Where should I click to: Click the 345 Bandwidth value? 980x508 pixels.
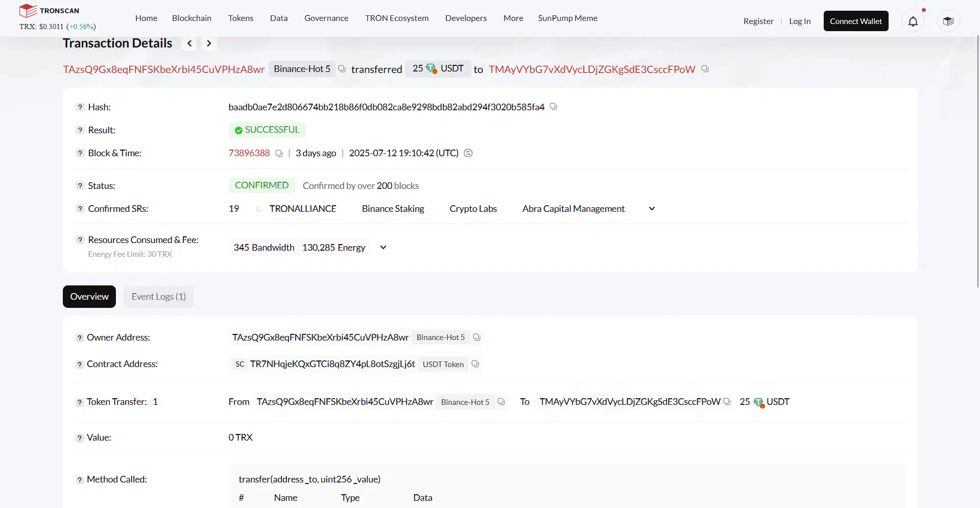pyautogui.click(x=264, y=248)
